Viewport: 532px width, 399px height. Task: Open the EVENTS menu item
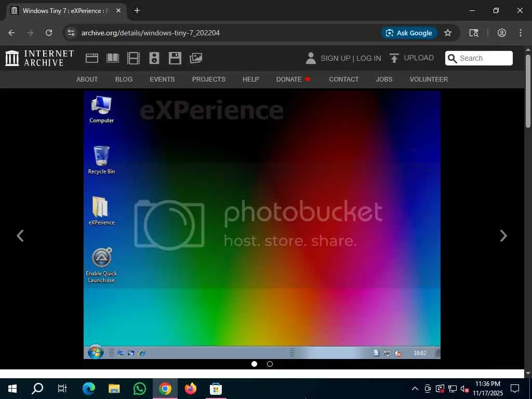[162, 79]
